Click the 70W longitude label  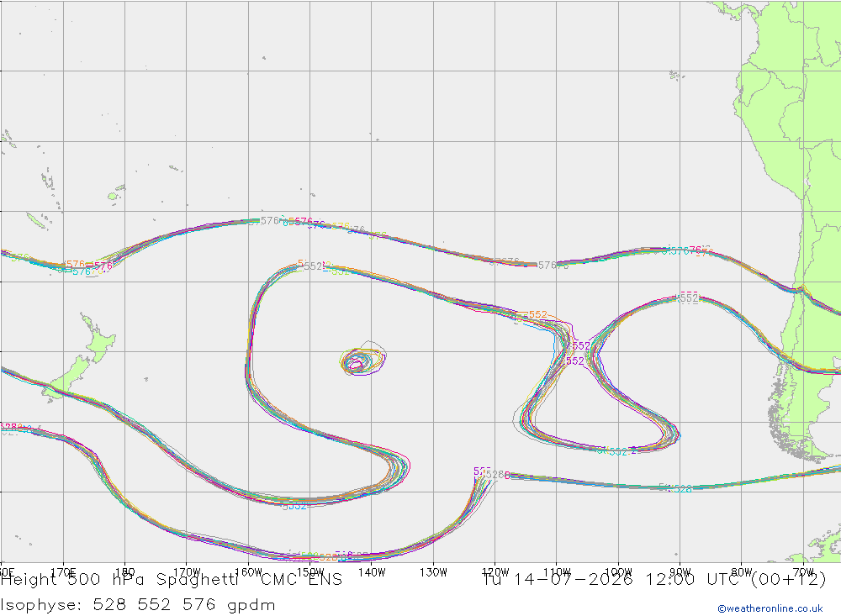[x=803, y=572]
